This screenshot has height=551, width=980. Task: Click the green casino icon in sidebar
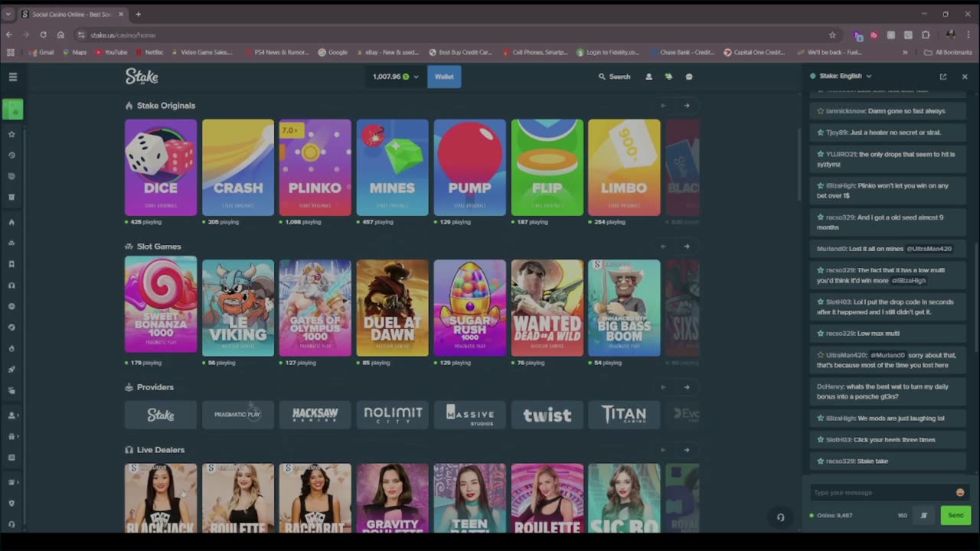(12, 110)
